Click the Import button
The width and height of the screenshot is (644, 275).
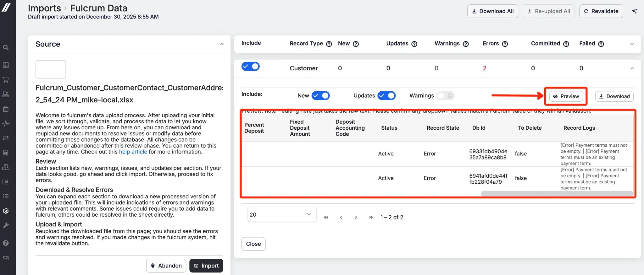coord(206,266)
